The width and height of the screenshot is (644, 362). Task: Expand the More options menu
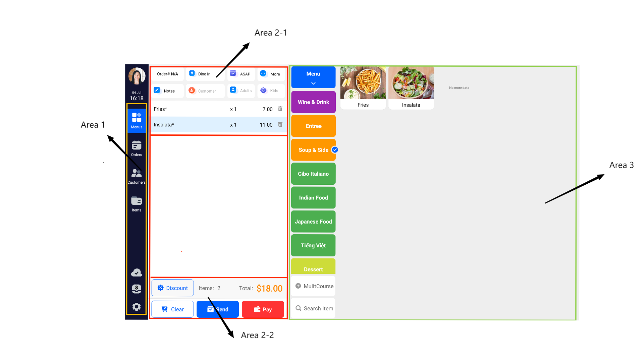coord(271,74)
